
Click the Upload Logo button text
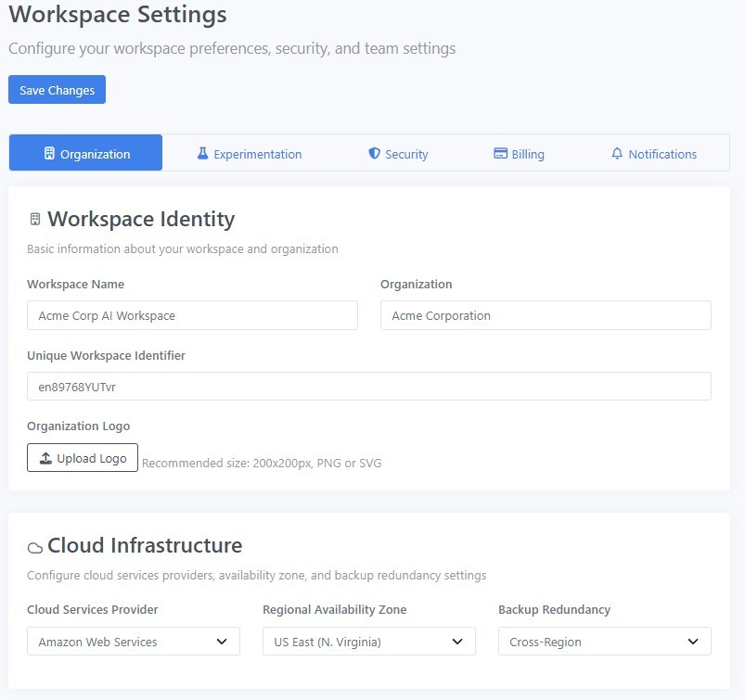click(92, 459)
